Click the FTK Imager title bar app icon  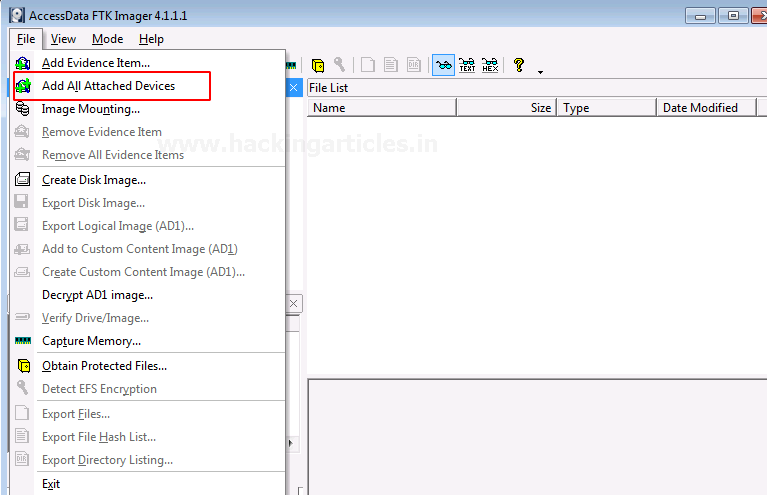pyautogui.click(x=17, y=15)
